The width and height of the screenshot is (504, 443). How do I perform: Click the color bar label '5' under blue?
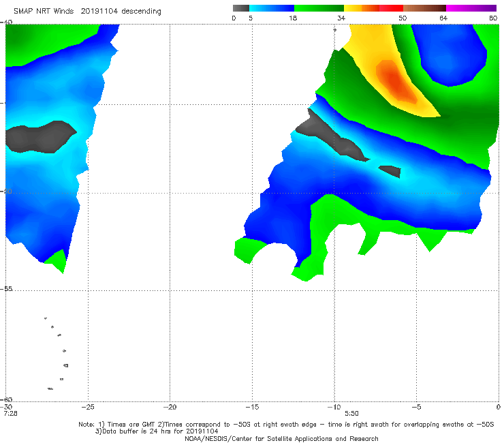(251, 18)
